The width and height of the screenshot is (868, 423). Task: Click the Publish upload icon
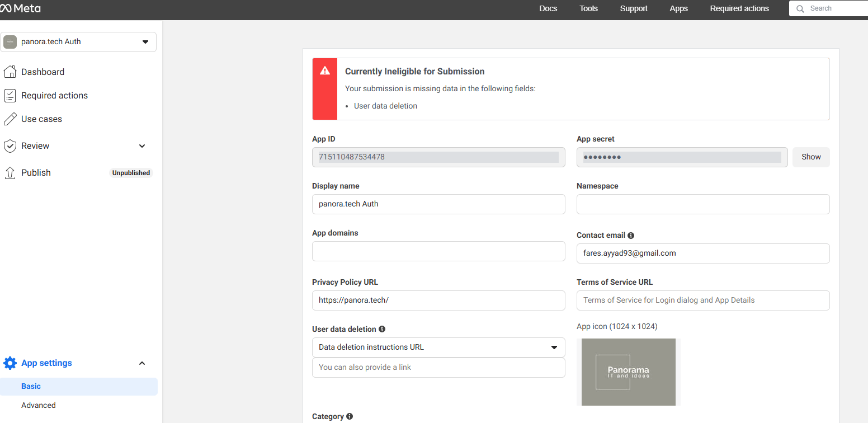click(x=10, y=173)
